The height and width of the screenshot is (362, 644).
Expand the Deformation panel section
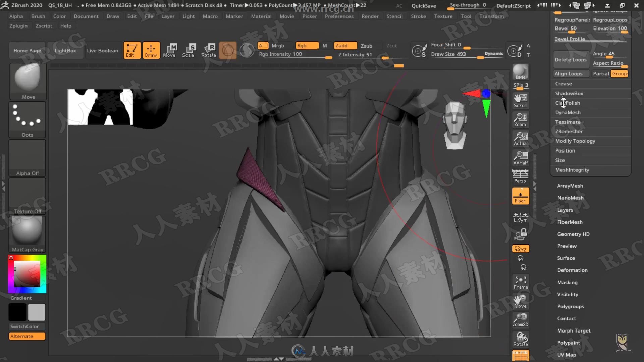[x=572, y=270]
